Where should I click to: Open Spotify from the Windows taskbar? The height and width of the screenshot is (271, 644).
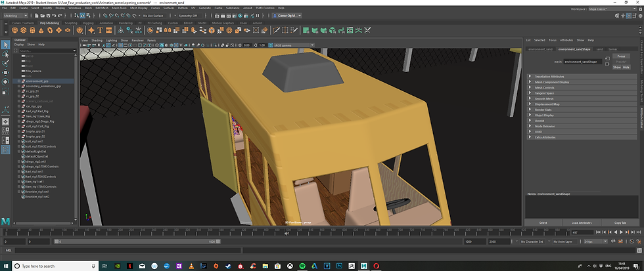(302, 266)
